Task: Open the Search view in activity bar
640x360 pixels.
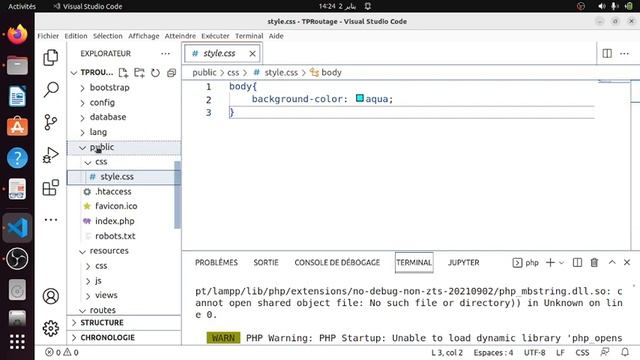Action: tap(51, 89)
